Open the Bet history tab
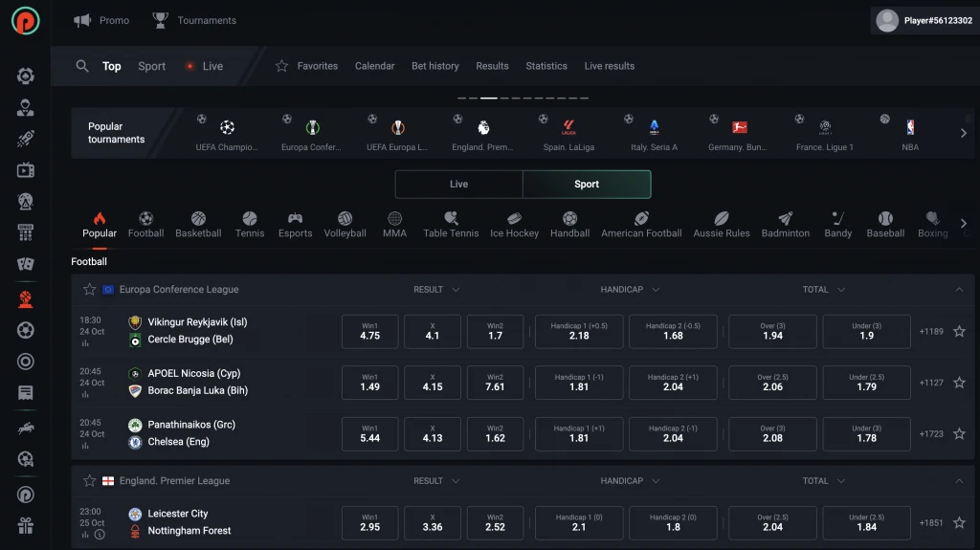The width and height of the screenshot is (980, 550). (x=434, y=66)
